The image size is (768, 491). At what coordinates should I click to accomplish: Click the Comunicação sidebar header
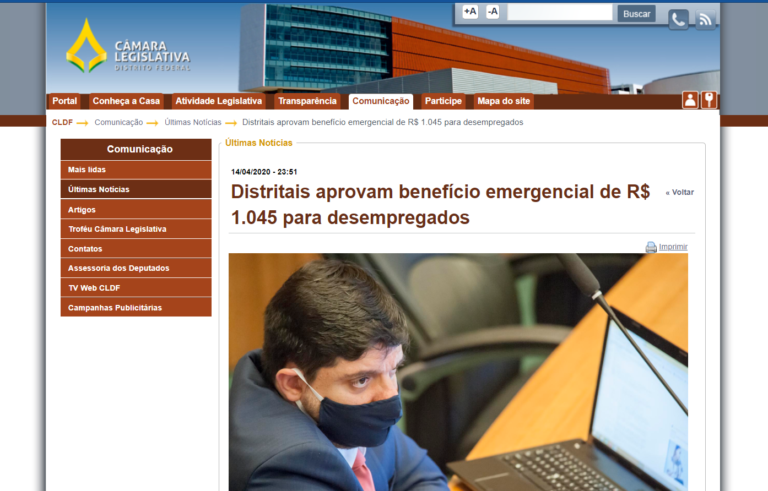coord(136,149)
